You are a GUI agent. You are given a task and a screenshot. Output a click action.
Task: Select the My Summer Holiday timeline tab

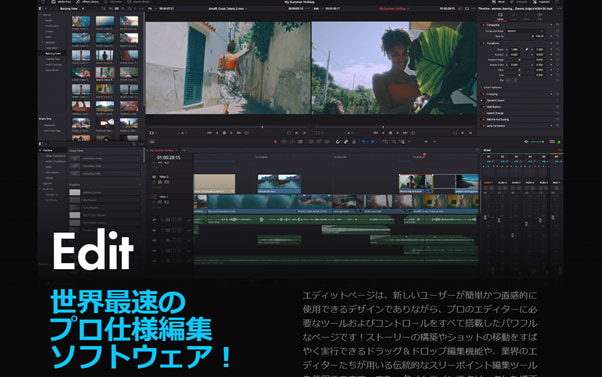click(162, 150)
